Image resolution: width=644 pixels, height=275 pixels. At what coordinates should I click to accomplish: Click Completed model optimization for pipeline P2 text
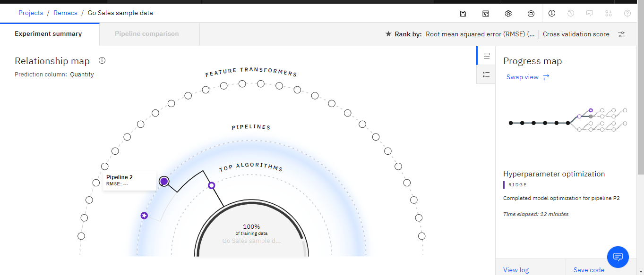coord(561,198)
